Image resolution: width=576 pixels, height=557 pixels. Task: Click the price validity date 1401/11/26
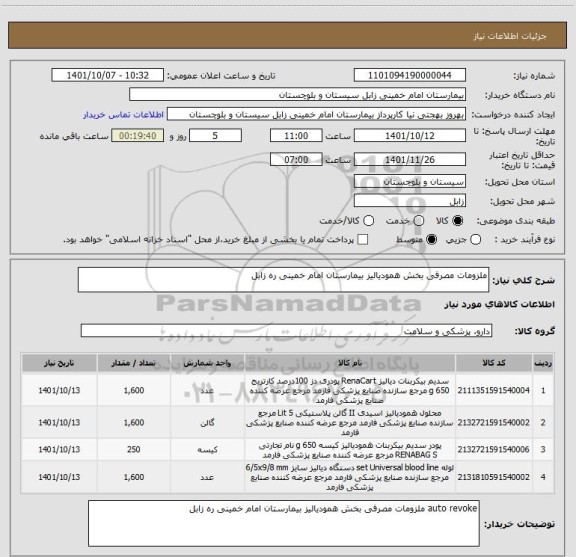(x=410, y=159)
